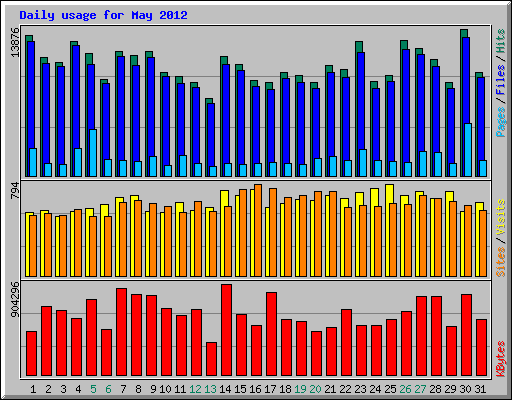This screenshot has width=512, height=400.
Task: Click day label 29
Action: 450,389
